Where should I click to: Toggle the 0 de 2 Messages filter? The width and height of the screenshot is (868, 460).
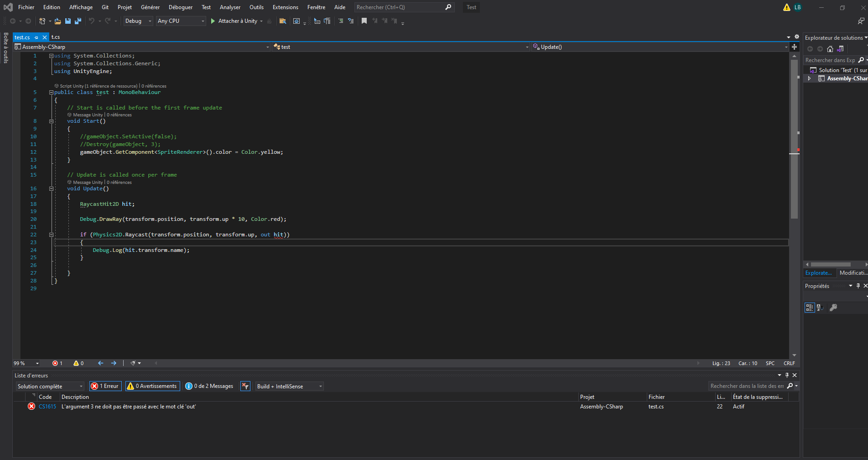click(x=209, y=386)
